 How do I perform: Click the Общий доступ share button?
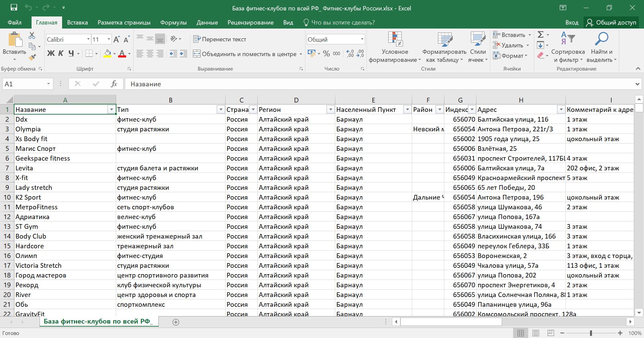click(x=611, y=23)
